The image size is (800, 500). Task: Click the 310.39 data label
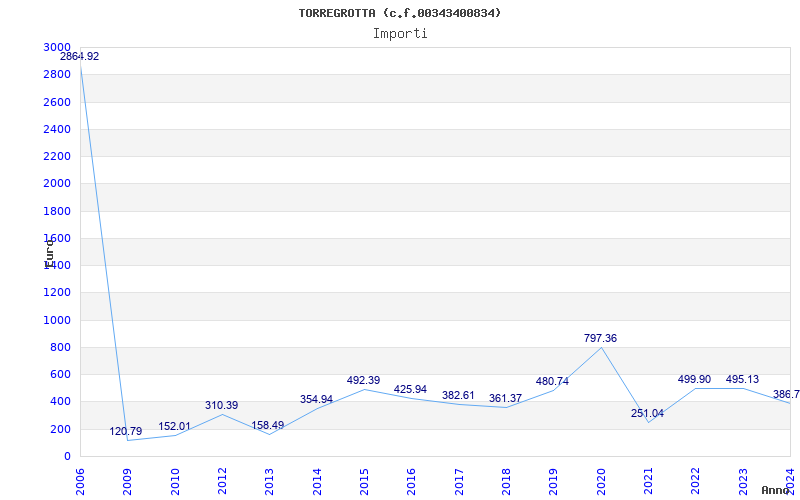[221, 406]
